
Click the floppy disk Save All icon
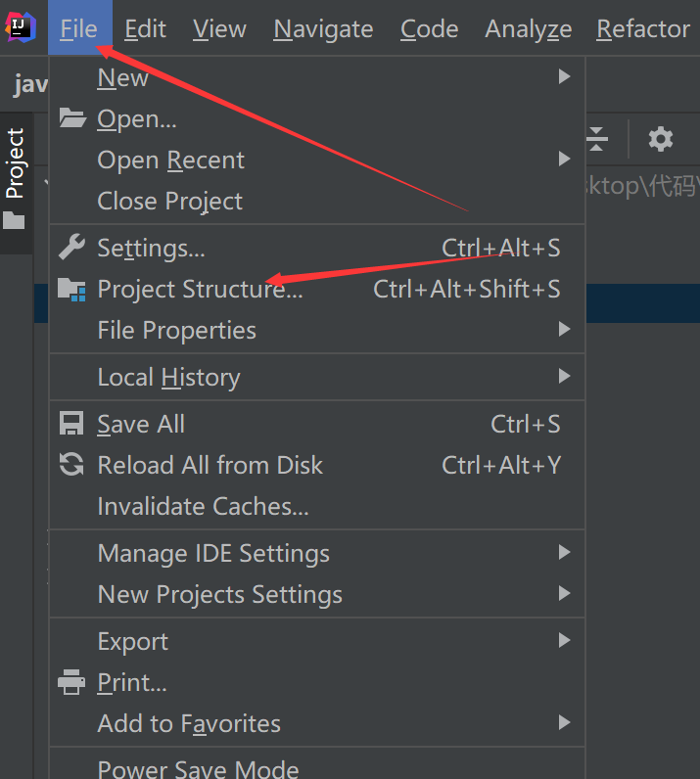click(71, 424)
